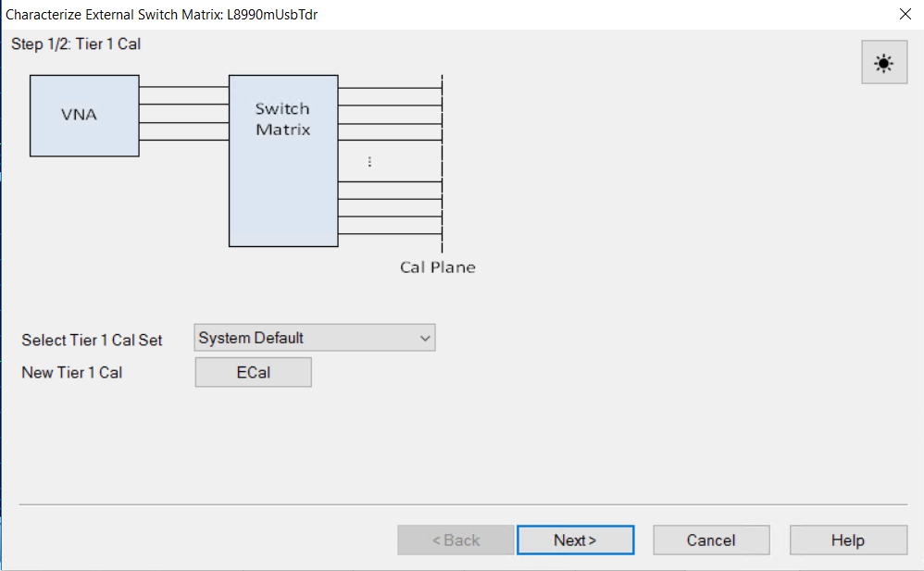Proceed by clicking Next
This screenshot has height=571, width=924.
tap(575, 540)
